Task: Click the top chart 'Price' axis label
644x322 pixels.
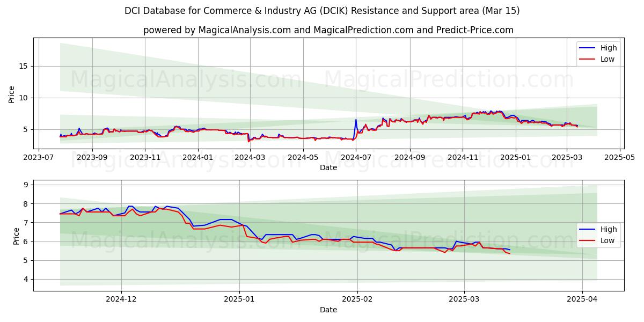Action: (12, 93)
